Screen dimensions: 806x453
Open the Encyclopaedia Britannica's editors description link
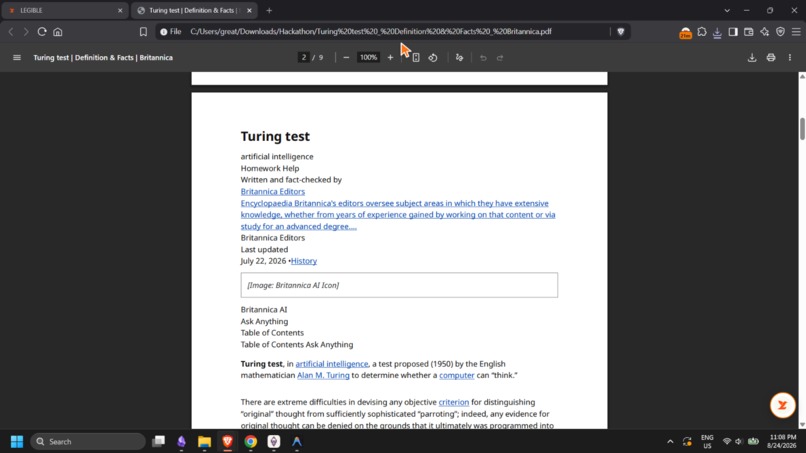coord(398,214)
